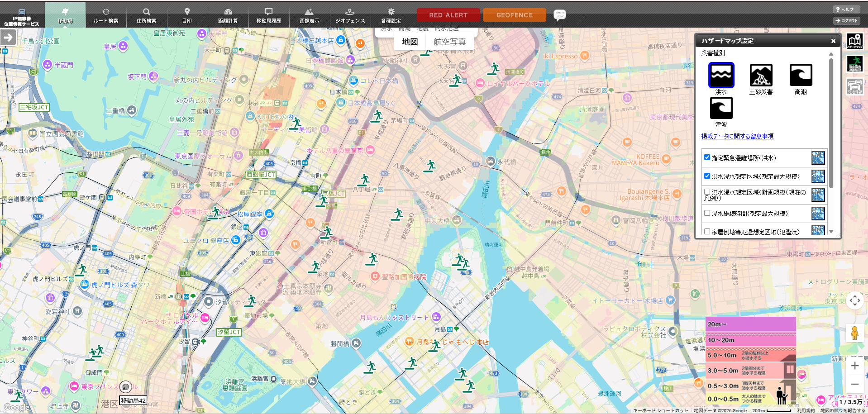Open 解説凡例 for 指定緊急避難場所
The image size is (868, 414).
coord(818,158)
